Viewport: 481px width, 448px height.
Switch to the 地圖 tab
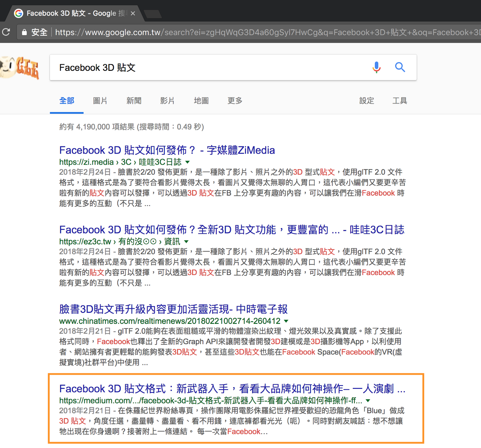point(201,101)
